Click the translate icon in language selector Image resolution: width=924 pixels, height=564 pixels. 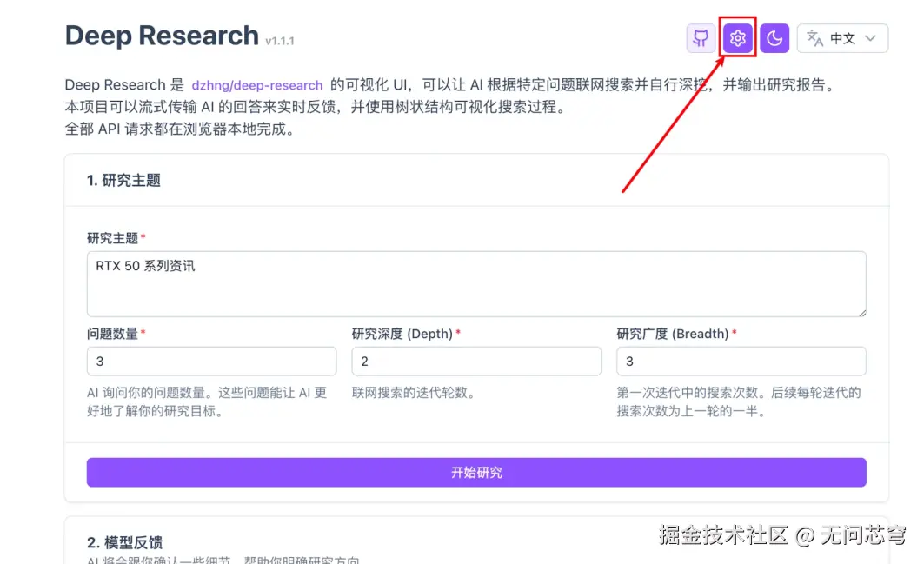click(815, 38)
